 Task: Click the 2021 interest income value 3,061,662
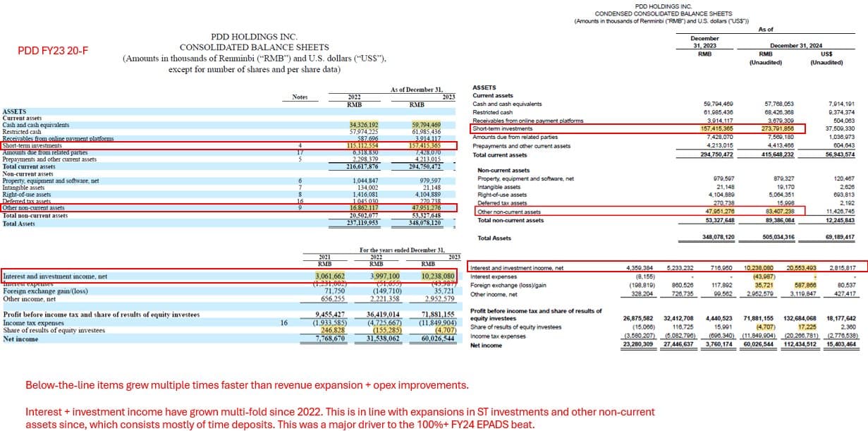tap(330, 276)
